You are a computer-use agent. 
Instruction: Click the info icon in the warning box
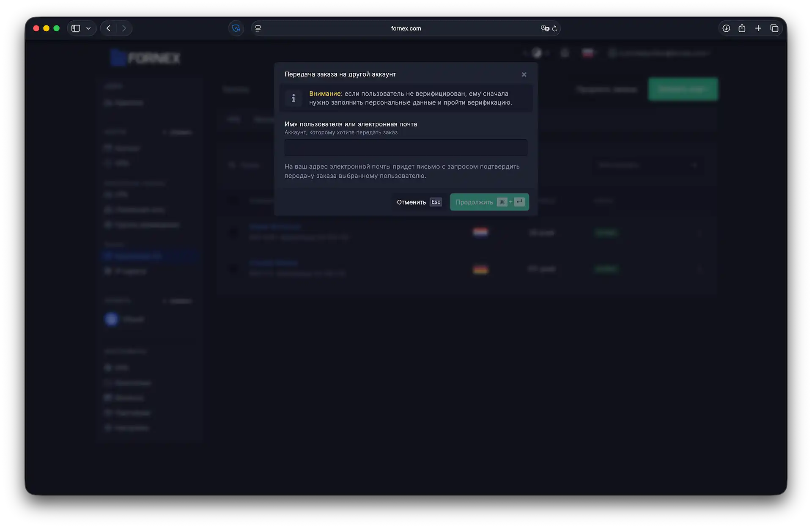click(294, 98)
